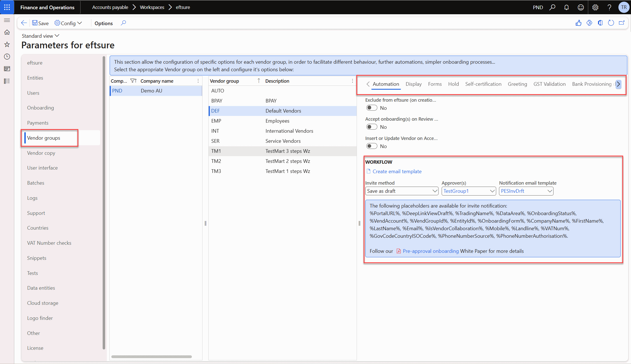Switch to the Self-certification tab
The height and width of the screenshot is (364, 631).
click(x=483, y=84)
